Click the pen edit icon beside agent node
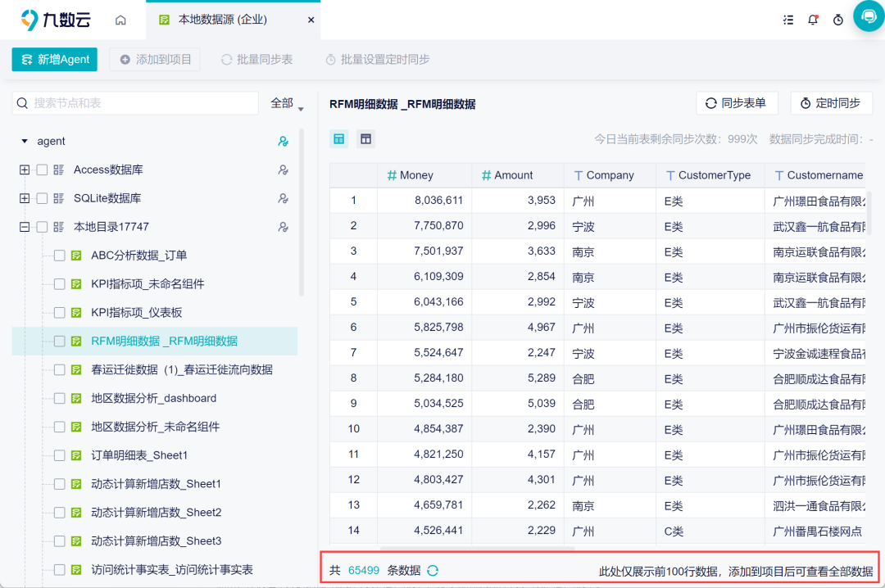The image size is (885, 588). click(x=283, y=141)
